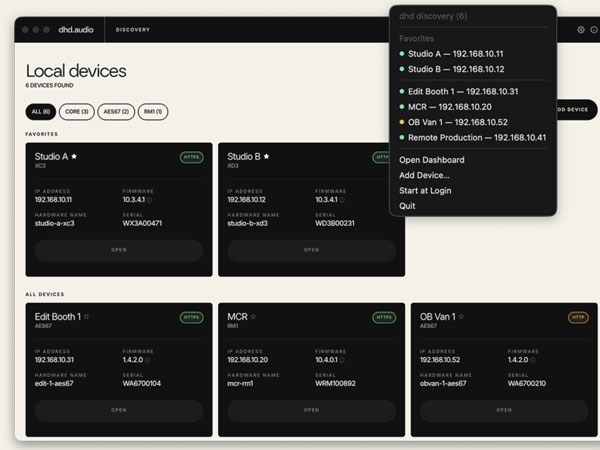Viewport: 600px width, 450px height.
Task: Click Studio A IP address 192.168.10.11 on card
Action: (x=53, y=200)
